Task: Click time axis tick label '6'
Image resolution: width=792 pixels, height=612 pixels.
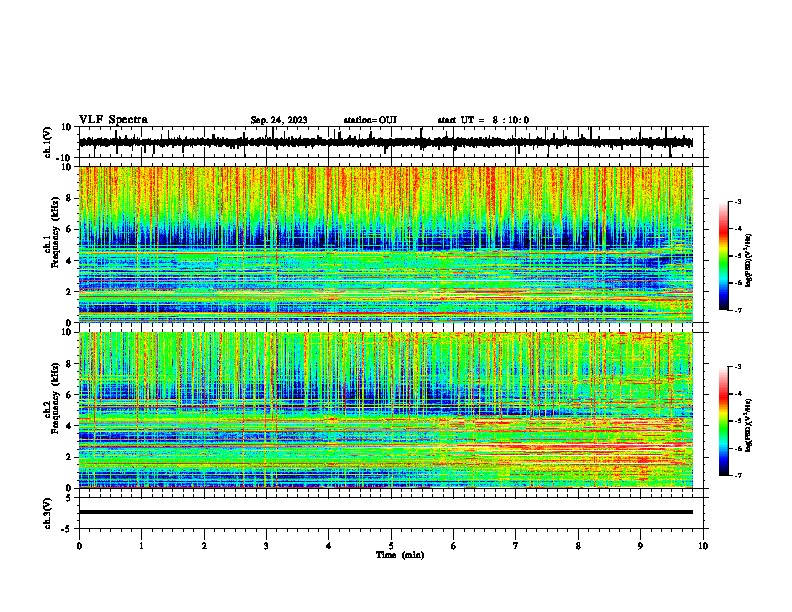Action: point(454,546)
